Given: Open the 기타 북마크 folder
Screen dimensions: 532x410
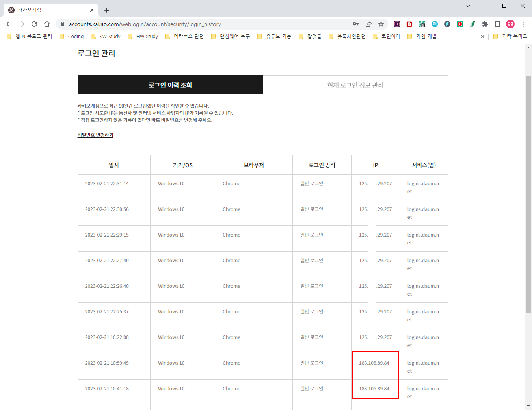Looking at the screenshot, I should pos(510,36).
